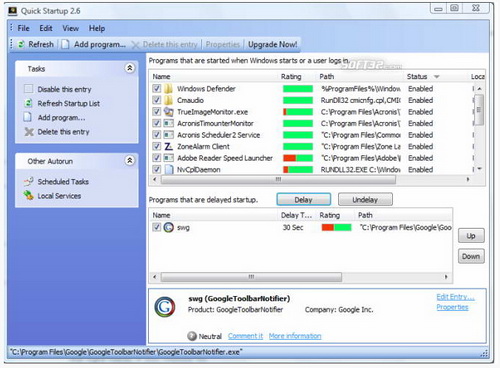Click the vertical scrollbar thumb in startup list
The height and width of the screenshot is (368, 500).
click(x=479, y=110)
